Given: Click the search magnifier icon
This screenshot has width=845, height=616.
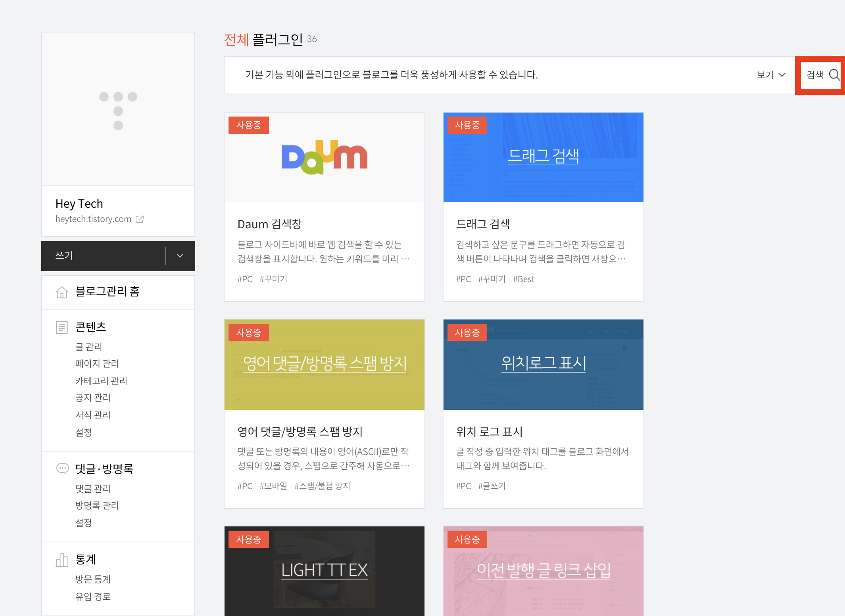Looking at the screenshot, I should [834, 75].
